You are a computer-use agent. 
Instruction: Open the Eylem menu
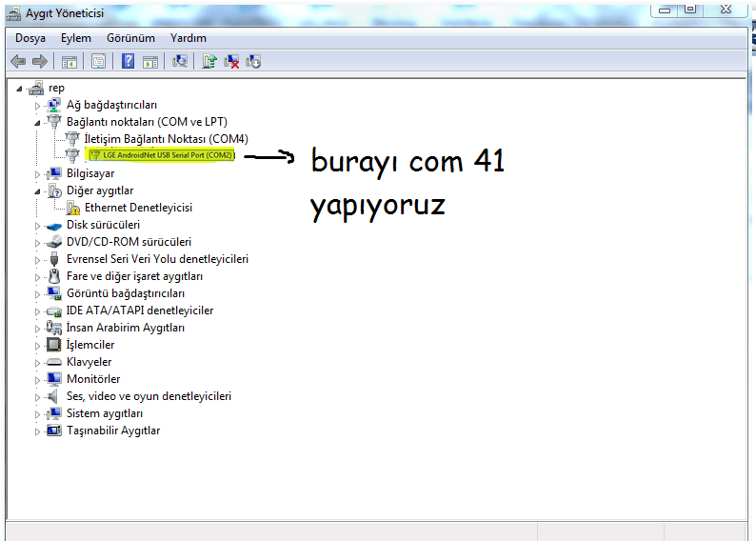[76, 38]
